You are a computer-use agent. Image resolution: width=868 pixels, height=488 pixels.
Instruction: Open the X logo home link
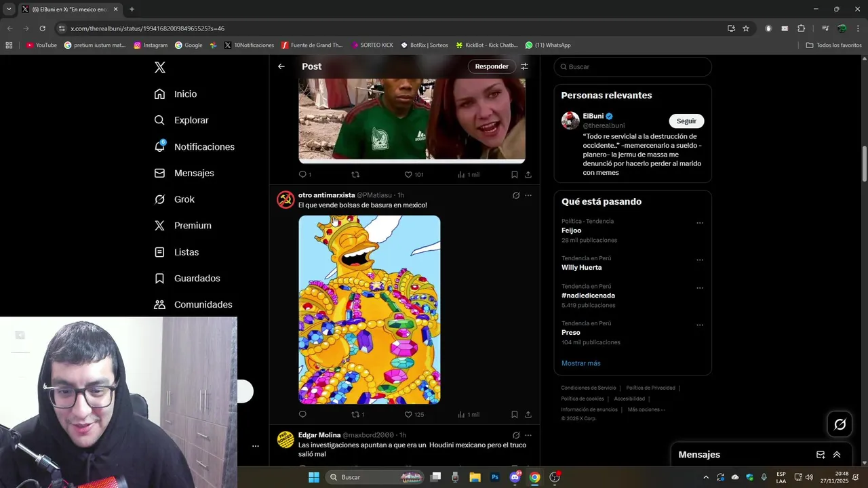click(x=160, y=67)
